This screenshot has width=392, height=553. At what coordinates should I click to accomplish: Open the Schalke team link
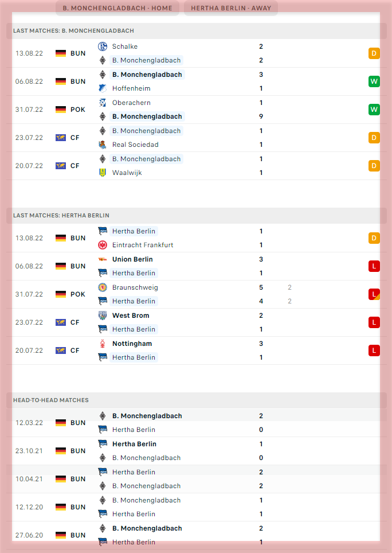point(125,46)
